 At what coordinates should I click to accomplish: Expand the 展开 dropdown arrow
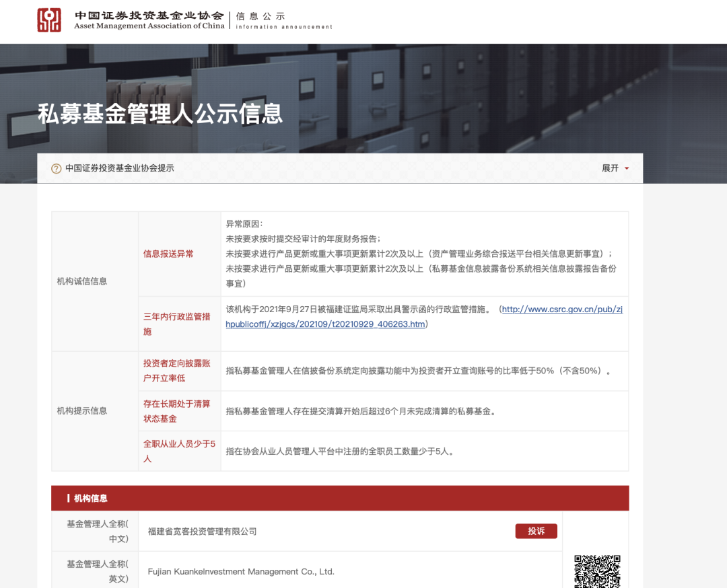click(627, 168)
